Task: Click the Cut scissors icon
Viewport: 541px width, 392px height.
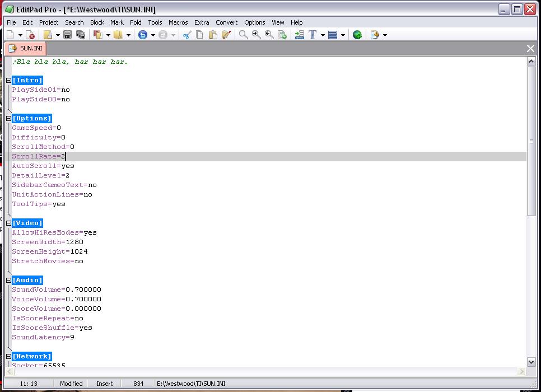Action: click(x=186, y=35)
